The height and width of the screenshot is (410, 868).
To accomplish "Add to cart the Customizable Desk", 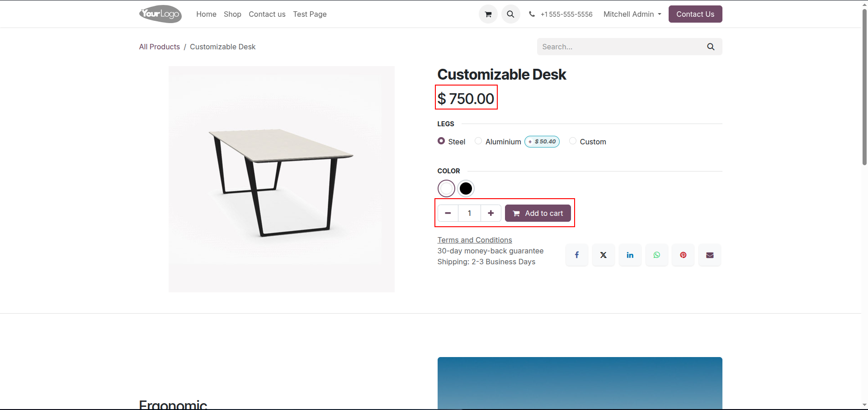I will click(x=538, y=213).
